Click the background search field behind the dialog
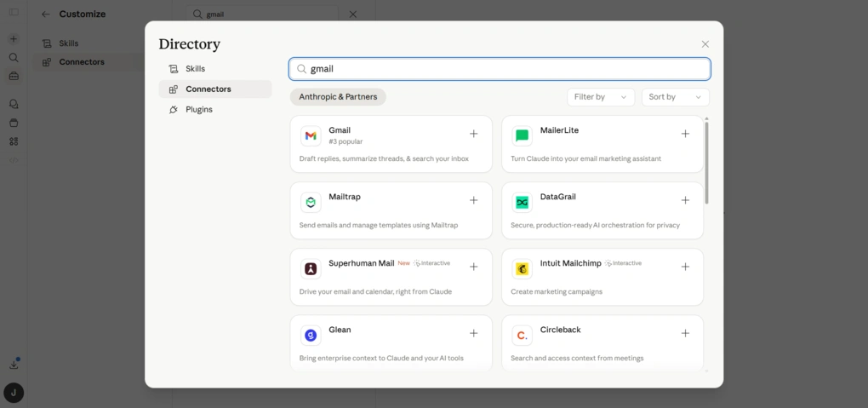868x408 pixels. coord(262,14)
